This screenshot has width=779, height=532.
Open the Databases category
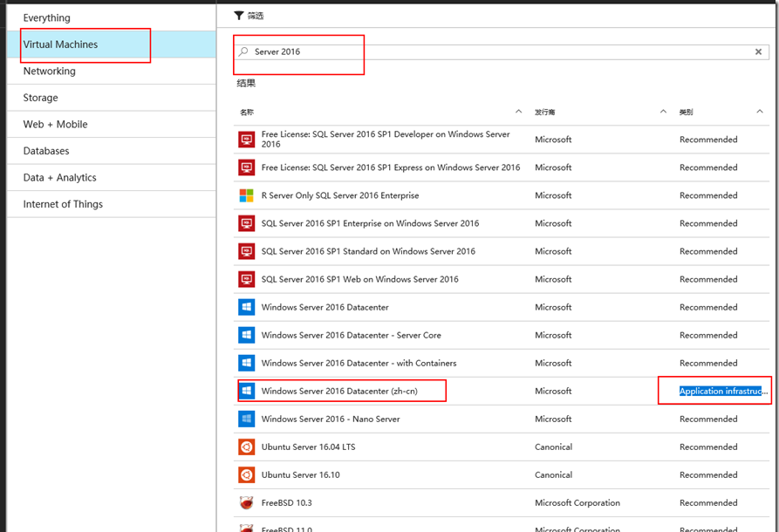point(112,151)
